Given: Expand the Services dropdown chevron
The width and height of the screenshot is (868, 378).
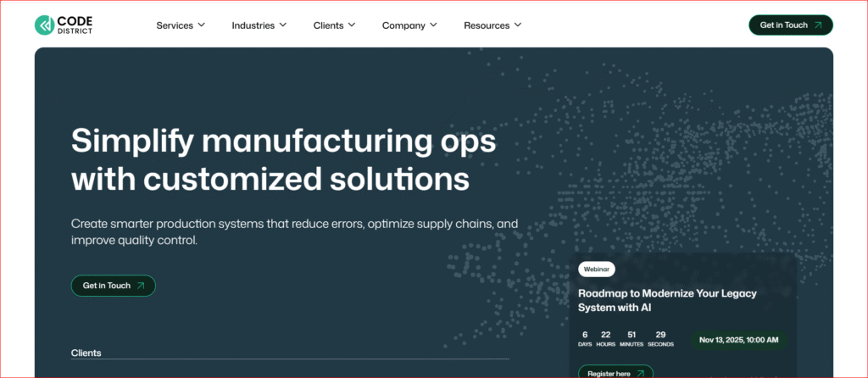Looking at the screenshot, I should [202, 25].
